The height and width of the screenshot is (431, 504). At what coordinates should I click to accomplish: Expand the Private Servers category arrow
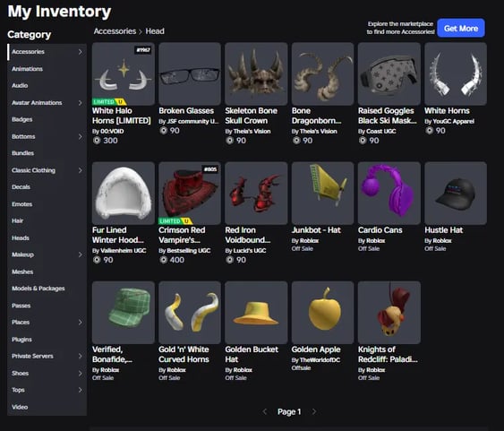pos(80,356)
